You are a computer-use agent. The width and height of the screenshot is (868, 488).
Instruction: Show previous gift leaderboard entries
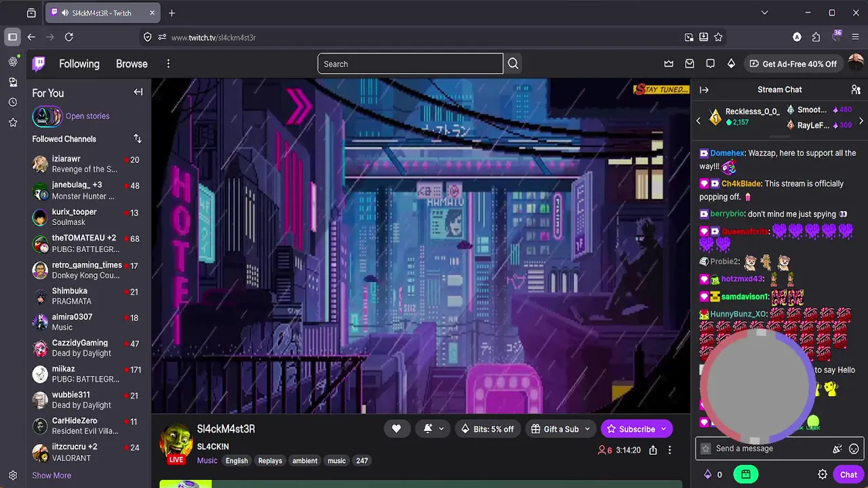click(x=698, y=121)
